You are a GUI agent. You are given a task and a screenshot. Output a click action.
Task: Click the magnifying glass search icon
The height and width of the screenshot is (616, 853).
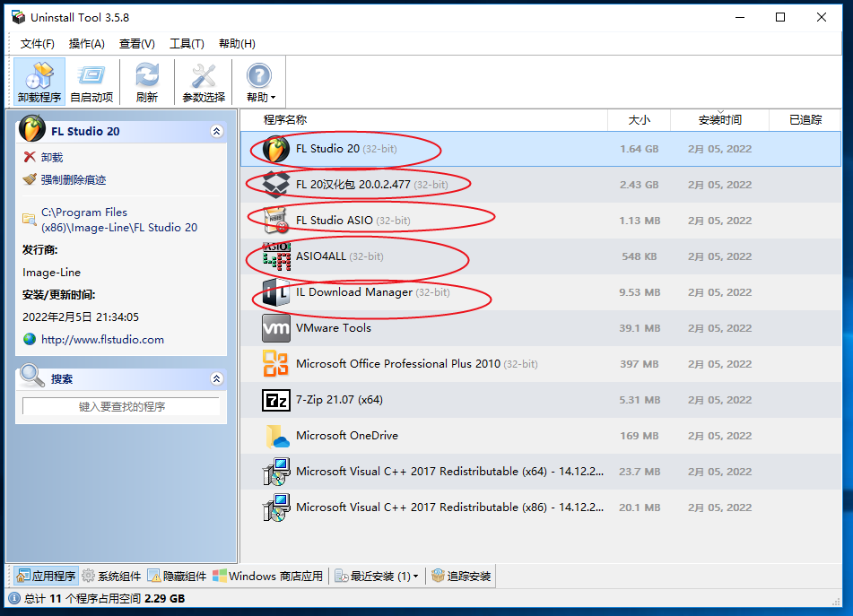[x=31, y=376]
